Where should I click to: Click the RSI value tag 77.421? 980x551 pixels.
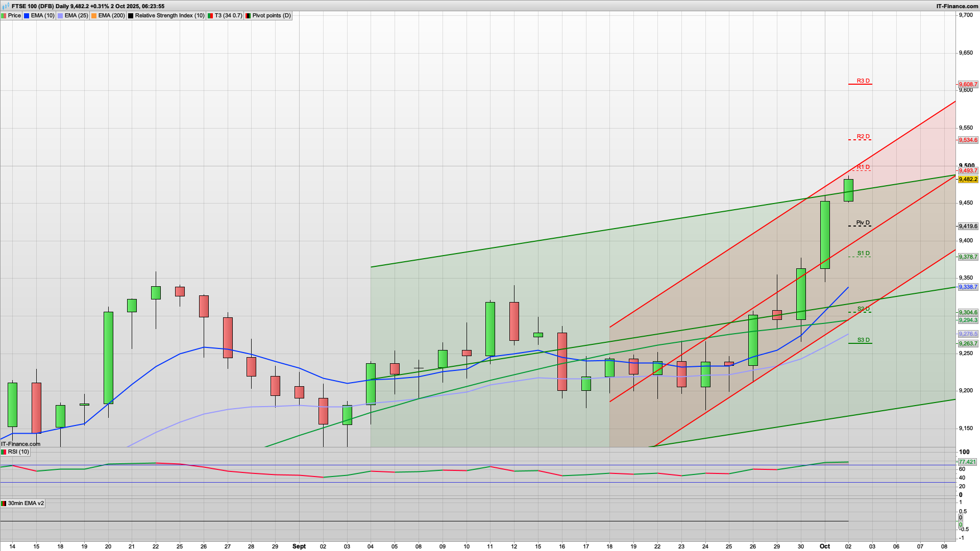[x=967, y=462]
